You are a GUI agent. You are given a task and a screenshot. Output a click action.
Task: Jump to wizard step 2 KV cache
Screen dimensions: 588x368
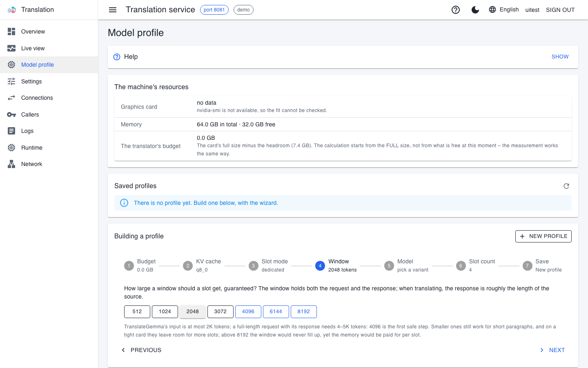[202, 265]
